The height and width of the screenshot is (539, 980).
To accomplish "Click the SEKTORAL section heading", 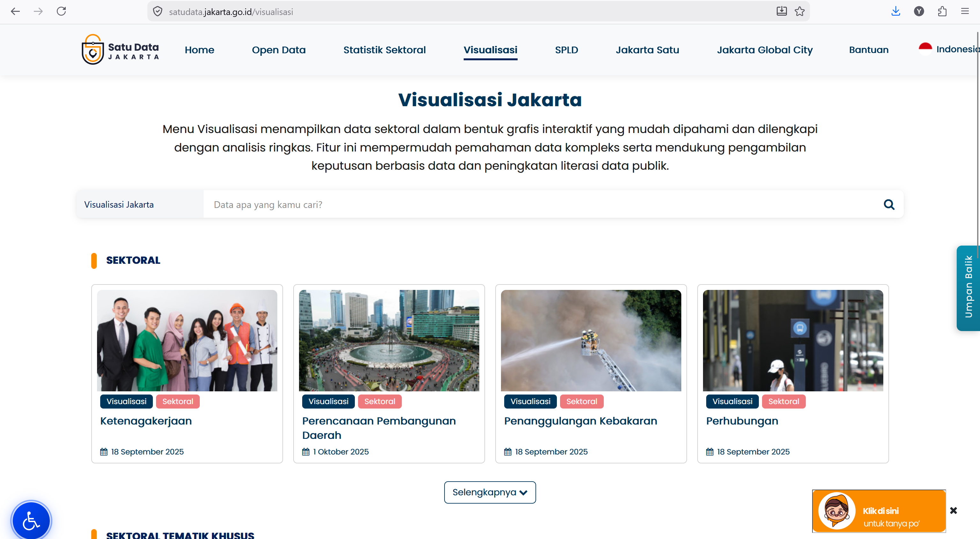I will click(133, 260).
